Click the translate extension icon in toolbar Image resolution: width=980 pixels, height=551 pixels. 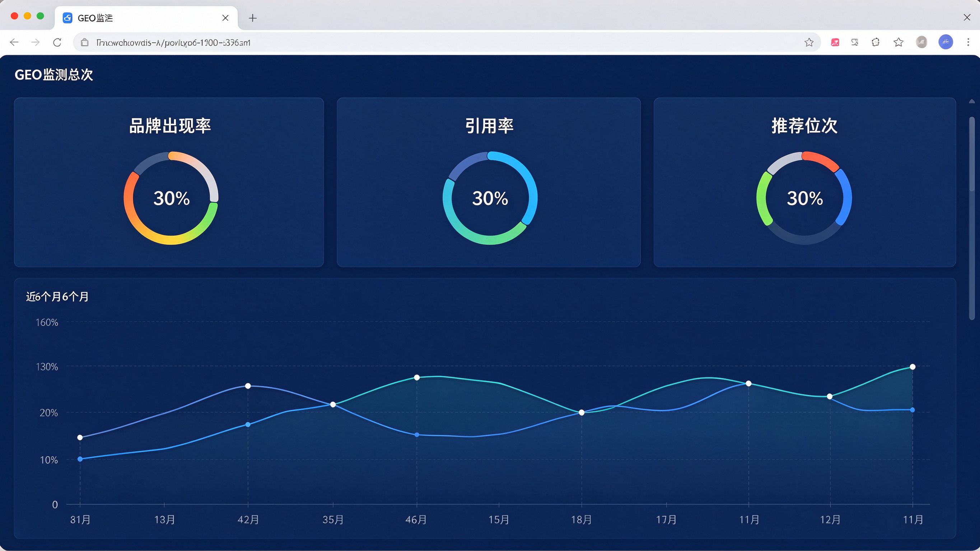tap(855, 42)
